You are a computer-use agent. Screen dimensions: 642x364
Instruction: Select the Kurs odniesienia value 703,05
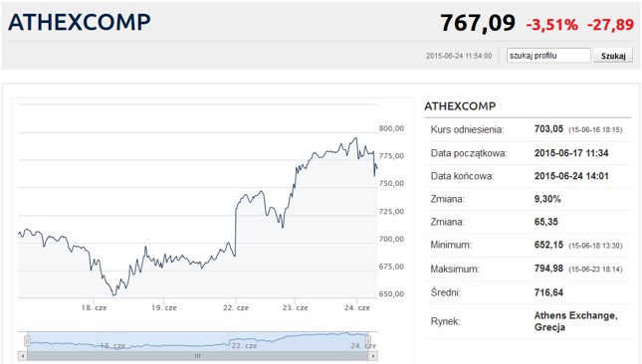click(548, 129)
